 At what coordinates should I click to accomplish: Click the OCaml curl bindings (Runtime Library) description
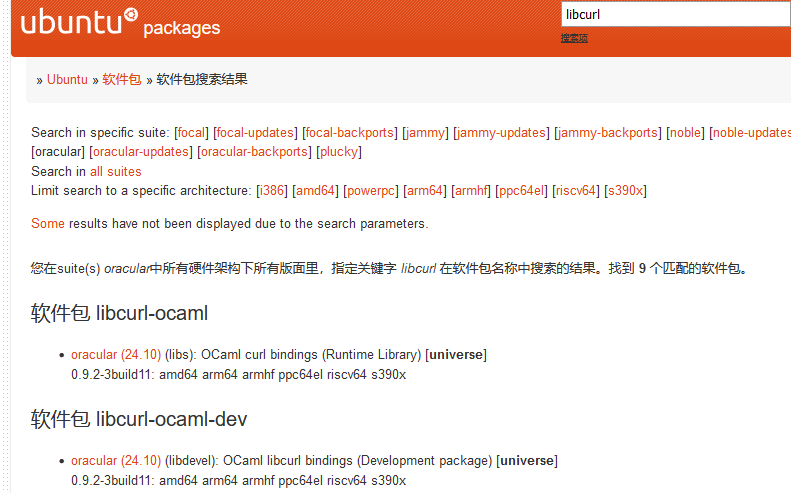coord(311,355)
